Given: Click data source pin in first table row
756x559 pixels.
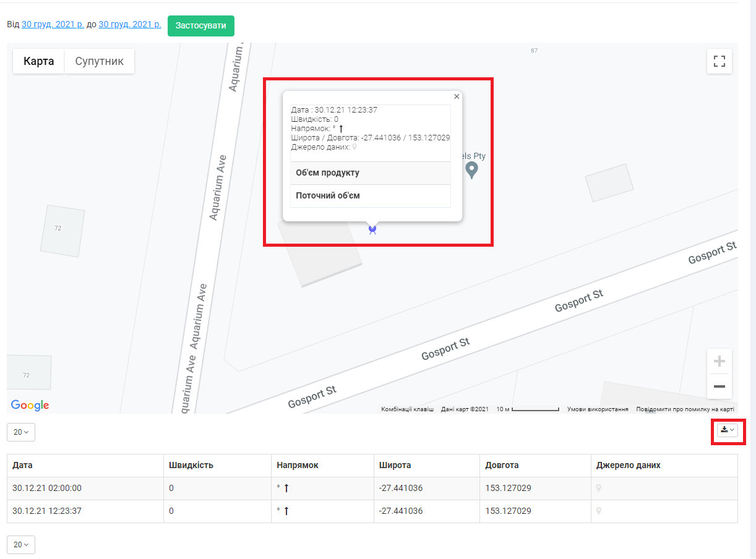Looking at the screenshot, I should pos(599,489).
